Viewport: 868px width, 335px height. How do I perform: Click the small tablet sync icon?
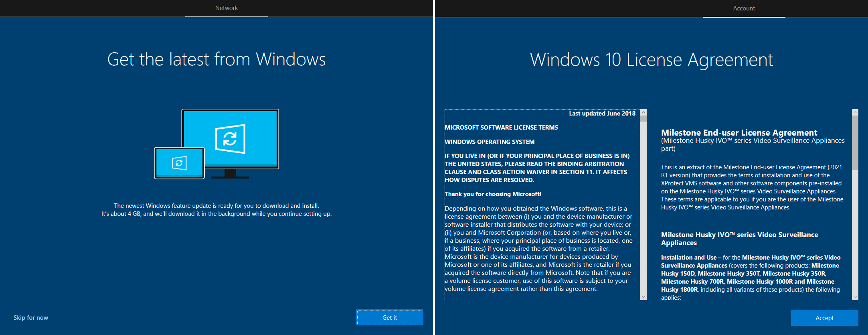[x=179, y=163]
